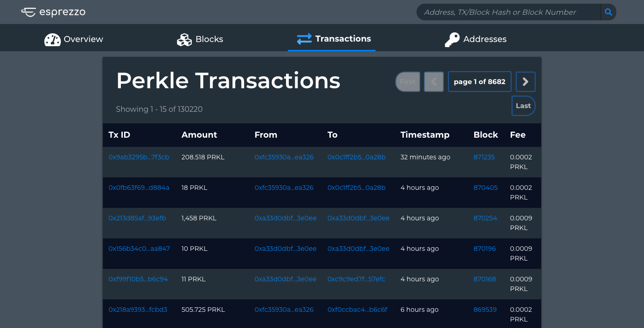Click the esprezzo logo
The width and height of the screenshot is (644, 328).
click(x=53, y=12)
